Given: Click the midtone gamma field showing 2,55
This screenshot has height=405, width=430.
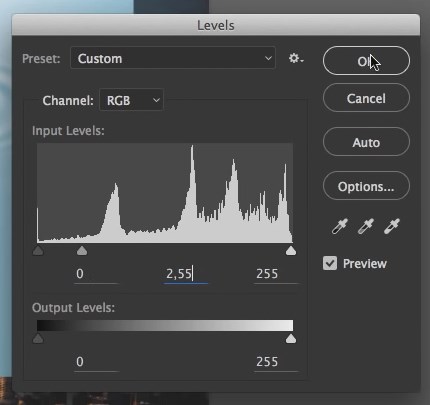Looking at the screenshot, I should point(186,274).
